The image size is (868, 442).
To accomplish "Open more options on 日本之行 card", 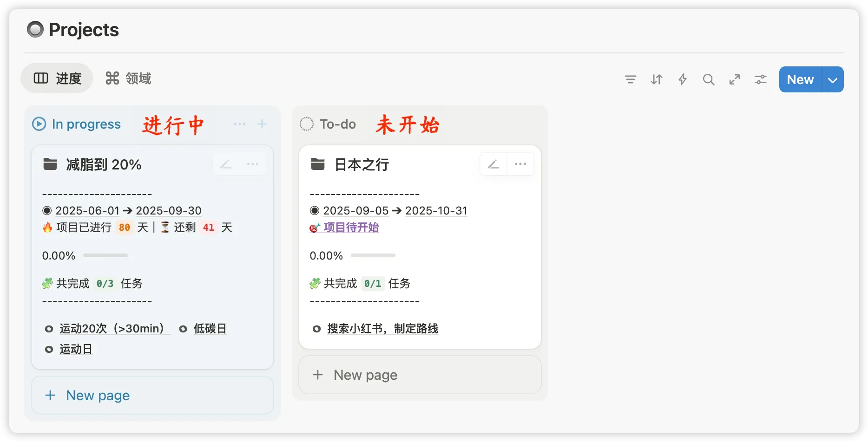I will pos(520,164).
